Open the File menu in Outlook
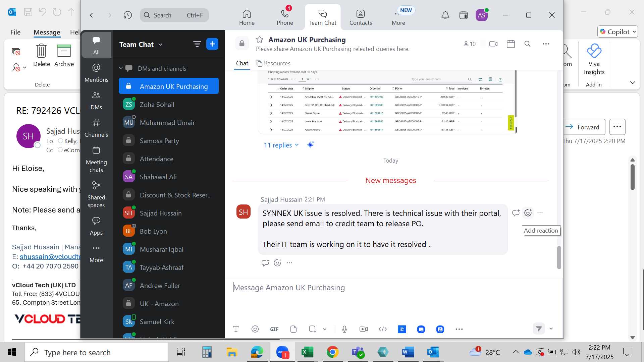The image size is (644, 362). [x=15, y=32]
